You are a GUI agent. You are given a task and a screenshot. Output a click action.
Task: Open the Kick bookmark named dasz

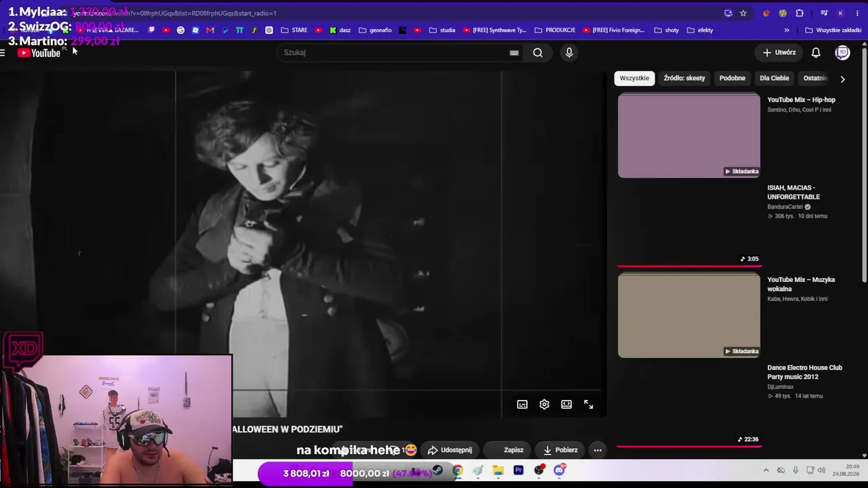pos(340,30)
